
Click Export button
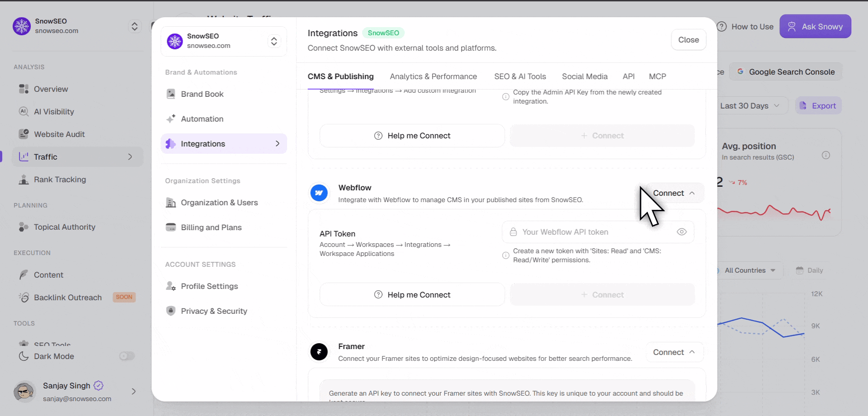pos(818,106)
